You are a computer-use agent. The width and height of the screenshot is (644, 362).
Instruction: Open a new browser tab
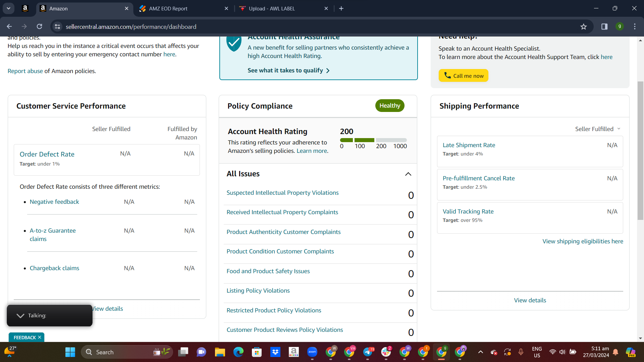pos(341,8)
